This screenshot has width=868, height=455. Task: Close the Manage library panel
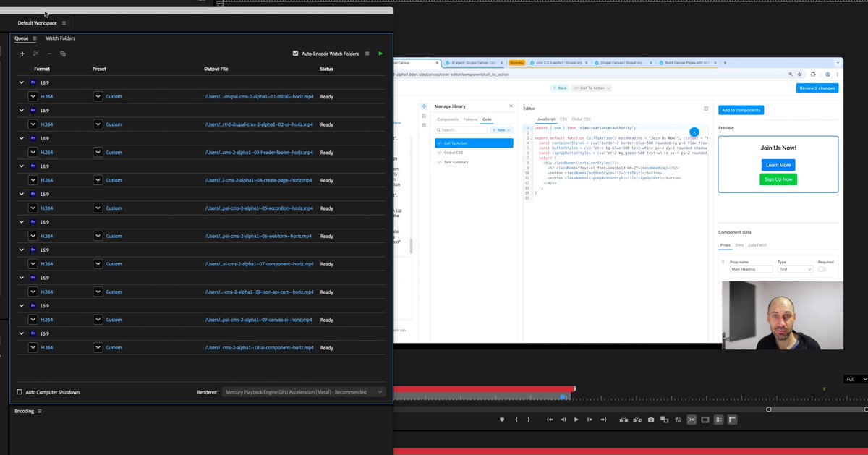pos(511,106)
